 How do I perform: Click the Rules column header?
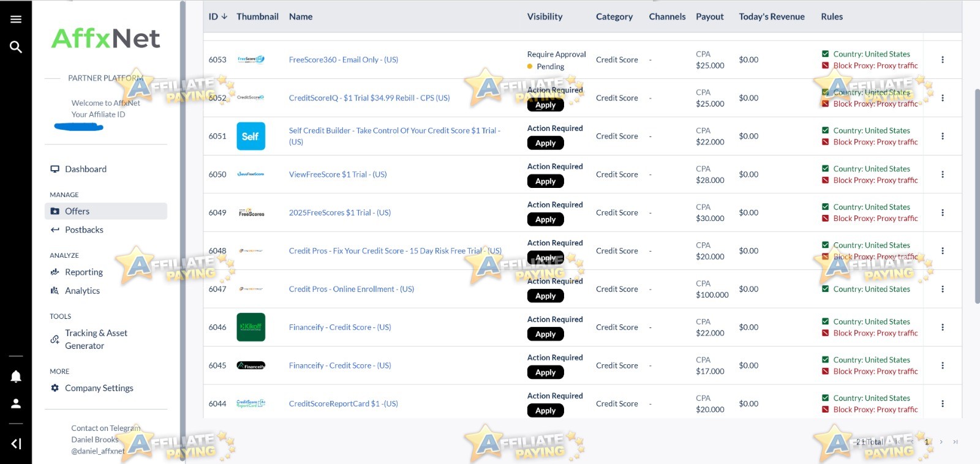832,17
